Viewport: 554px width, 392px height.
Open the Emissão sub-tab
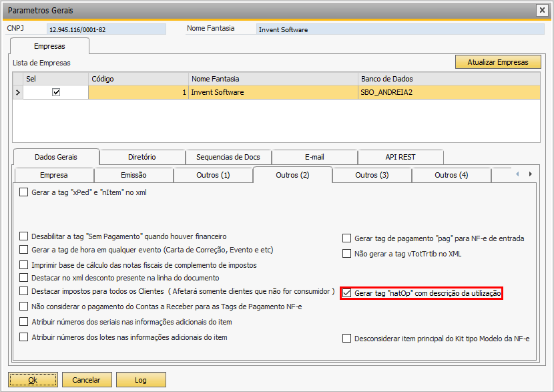tap(133, 176)
